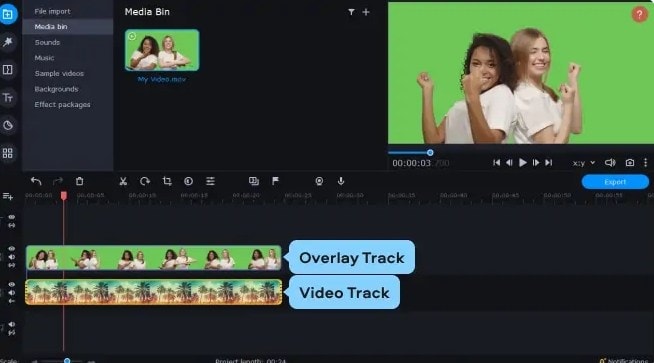Click the My Video.mov file name
The width and height of the screenshot is (654, 363).
(162, 79)
